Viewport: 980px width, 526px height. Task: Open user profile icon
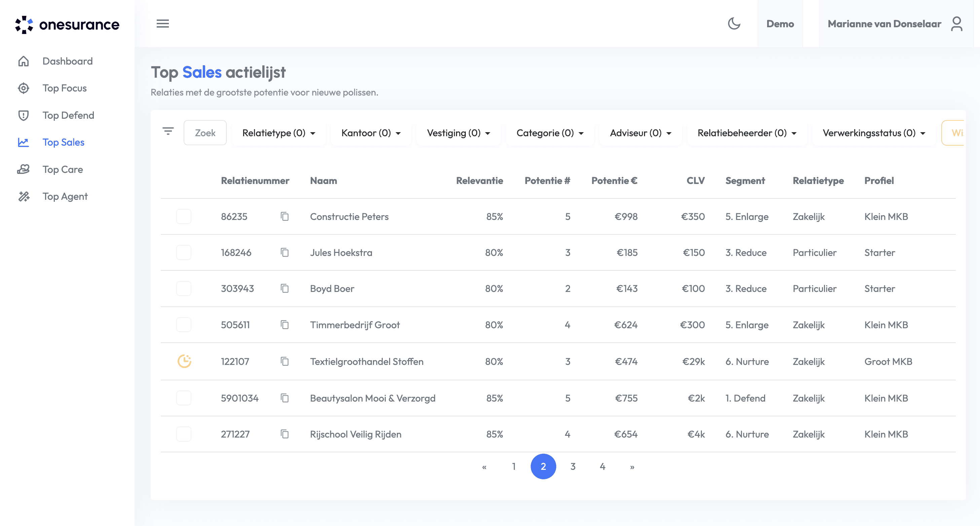pos(956,24)
